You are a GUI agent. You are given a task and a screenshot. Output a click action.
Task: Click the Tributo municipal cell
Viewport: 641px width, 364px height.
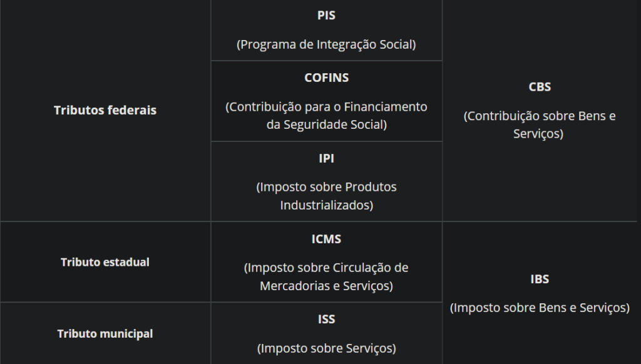105,334
